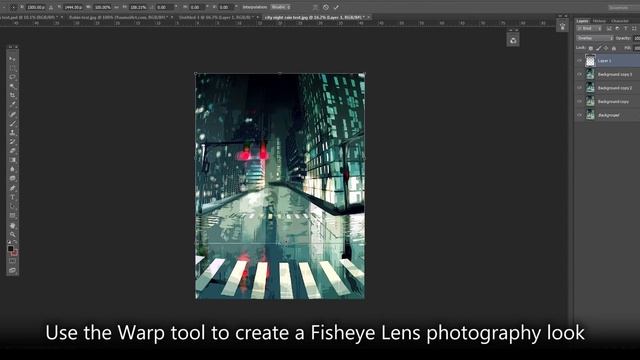Viewport: 640px width, 360px height.
Task: Select the Clone Stamp tool
Action: coord(12,133)
